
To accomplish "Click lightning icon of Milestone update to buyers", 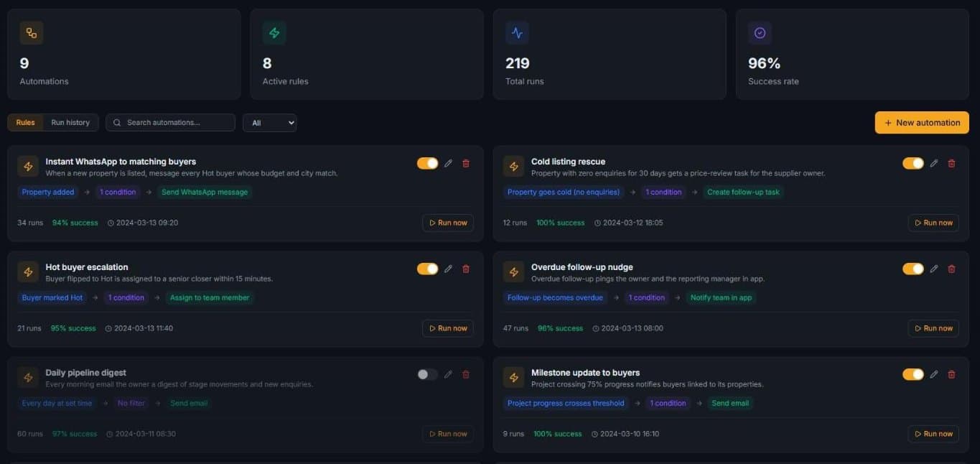I will (513, 378).
